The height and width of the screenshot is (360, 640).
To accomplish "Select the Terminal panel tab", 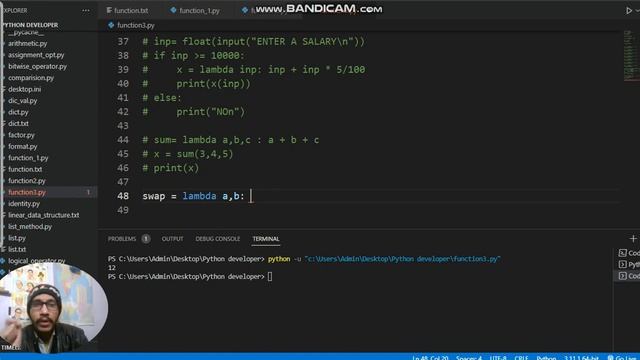I will click(266, 239).
